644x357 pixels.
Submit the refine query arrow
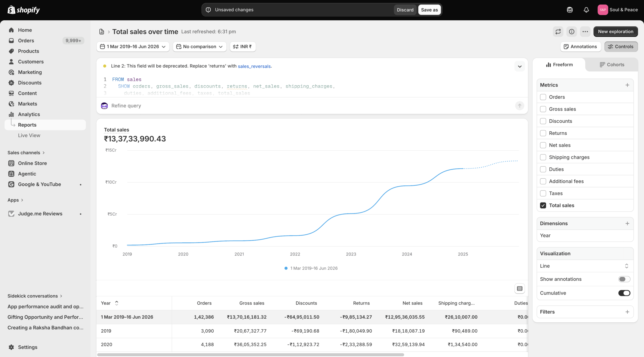point(519,106)
